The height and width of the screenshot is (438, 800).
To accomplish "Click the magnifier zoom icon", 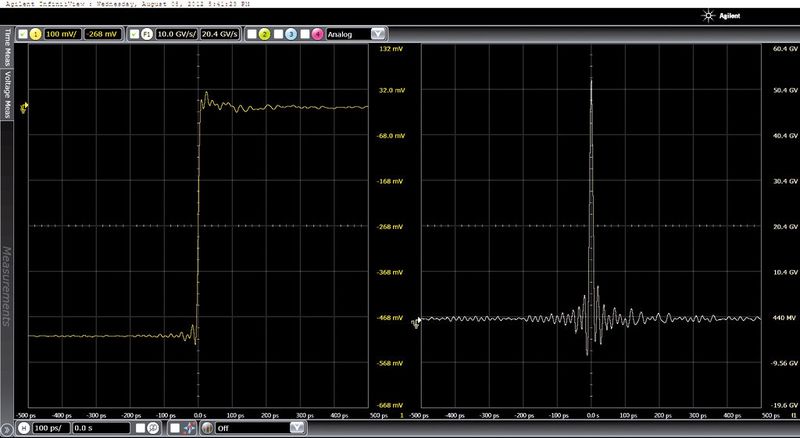I will [x=153, y=428].
